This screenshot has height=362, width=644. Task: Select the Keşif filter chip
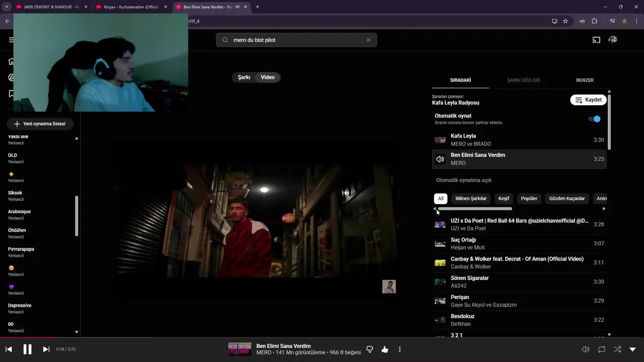pyautogui.click(x=504, y=199)
